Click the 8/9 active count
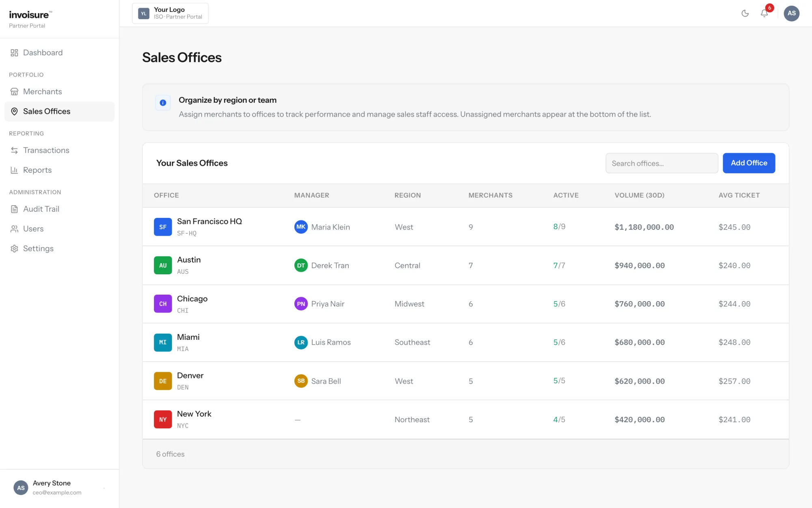812x508 pixels. [559, 227]
